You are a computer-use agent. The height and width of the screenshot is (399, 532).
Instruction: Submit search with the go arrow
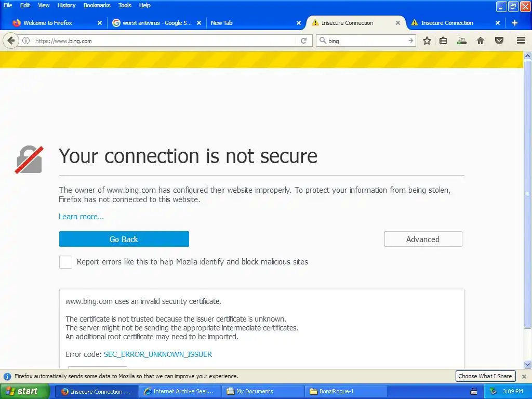coord(410,41)
